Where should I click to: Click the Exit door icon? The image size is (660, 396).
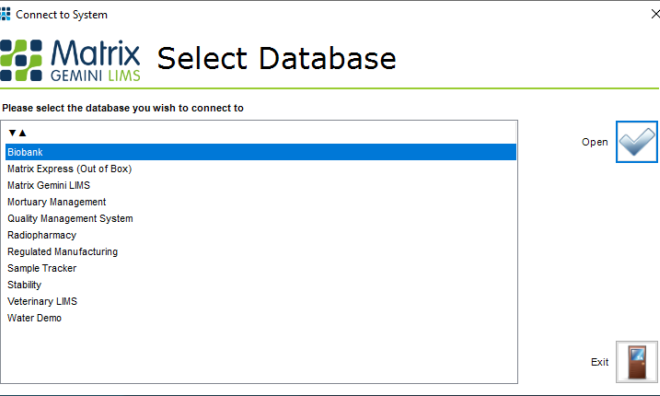pos(636,362)
